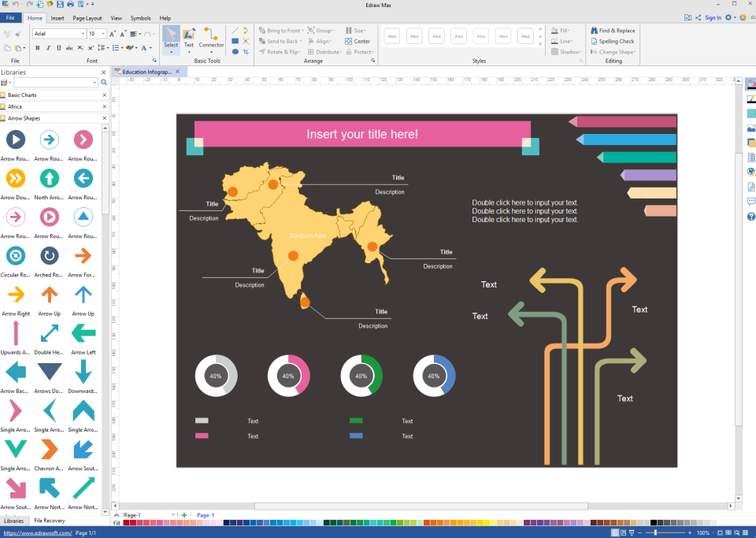Pick the black swatch in color palette

point(654,522)
